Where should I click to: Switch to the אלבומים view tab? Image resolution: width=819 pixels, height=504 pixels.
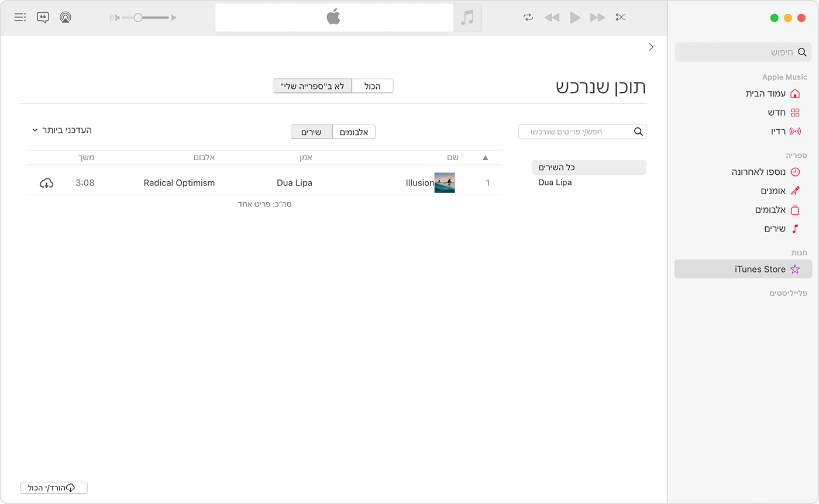click(354, 132)
